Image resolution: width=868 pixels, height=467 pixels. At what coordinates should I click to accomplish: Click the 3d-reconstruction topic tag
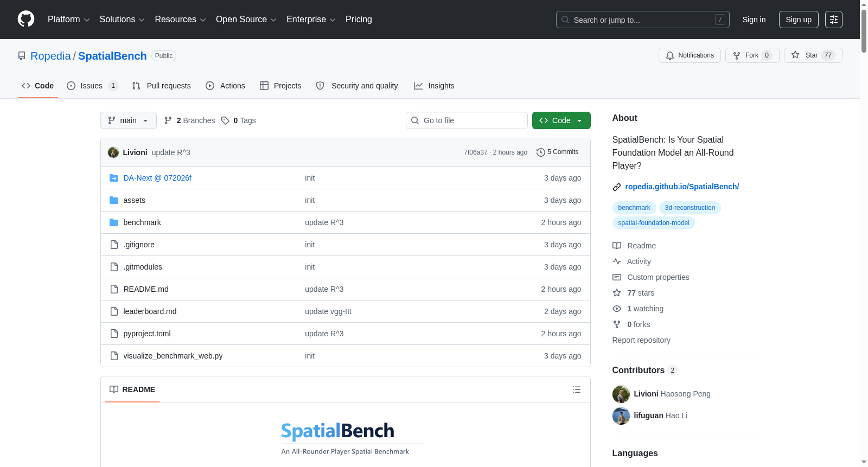pos(690,208)
